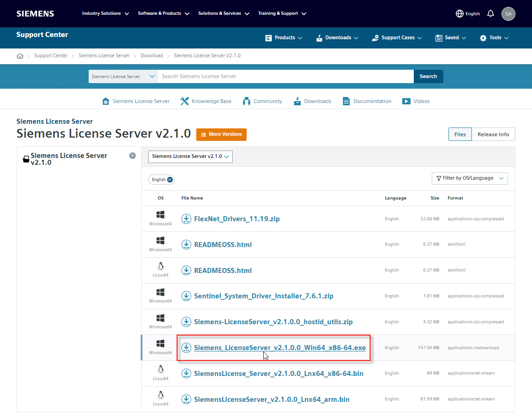
Task: Click inside the search input field
Action: click(x=277, y=76)
